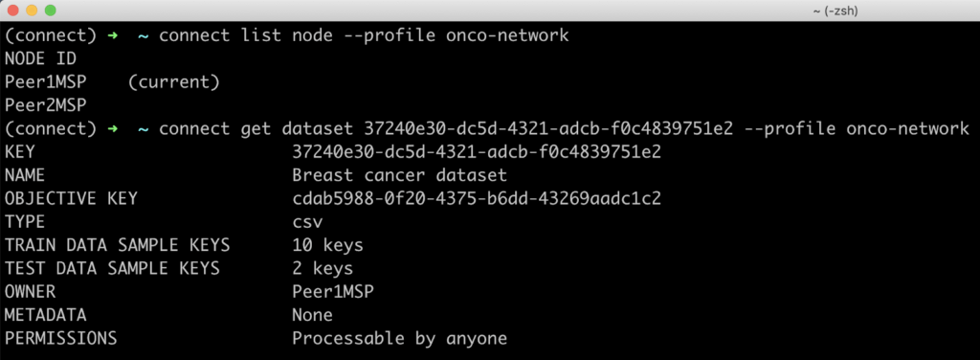
Task: Click the '10 keys' train data value
Action: (327, 245)
